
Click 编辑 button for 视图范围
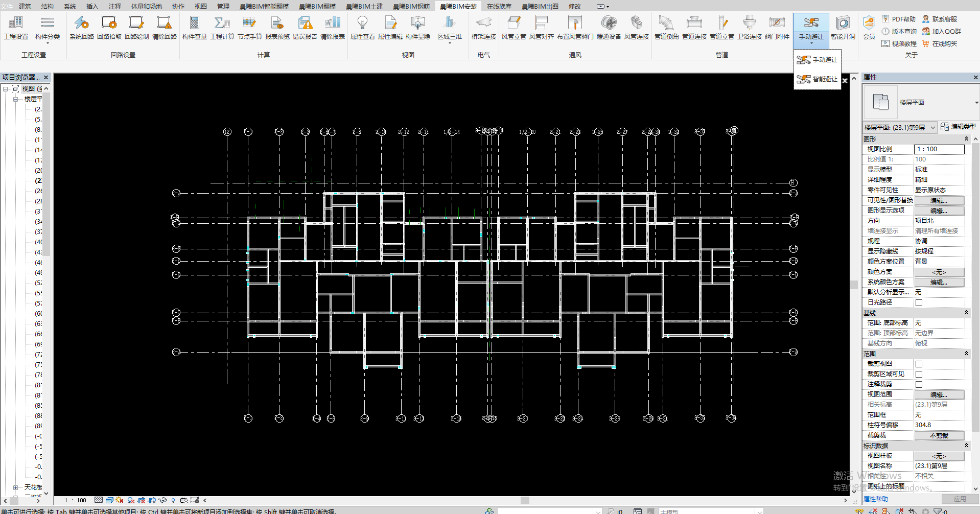tap(939, 394)
